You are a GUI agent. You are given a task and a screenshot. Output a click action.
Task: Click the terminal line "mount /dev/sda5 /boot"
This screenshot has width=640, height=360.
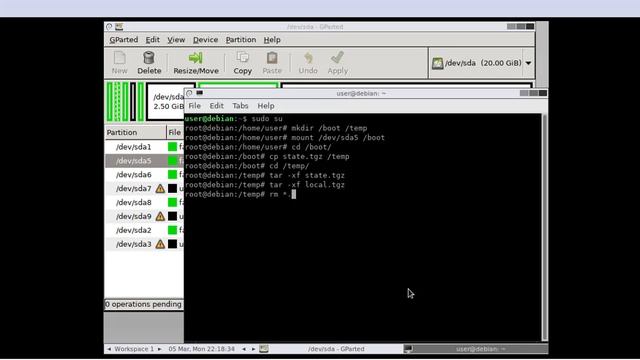click(338, 138)
